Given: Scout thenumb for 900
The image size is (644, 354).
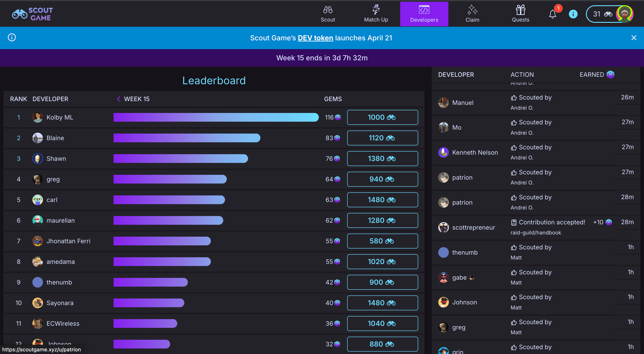Looking at the screenshot, I should tap(382, 282).
